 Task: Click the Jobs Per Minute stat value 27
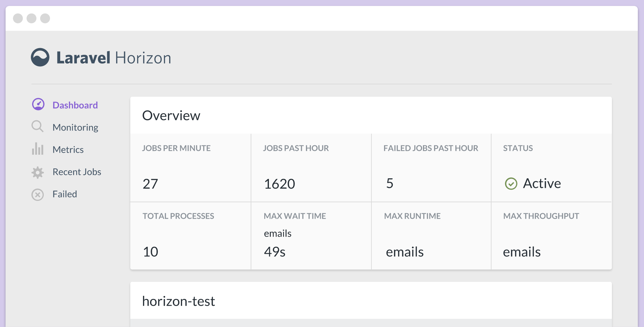coord(150,183)
